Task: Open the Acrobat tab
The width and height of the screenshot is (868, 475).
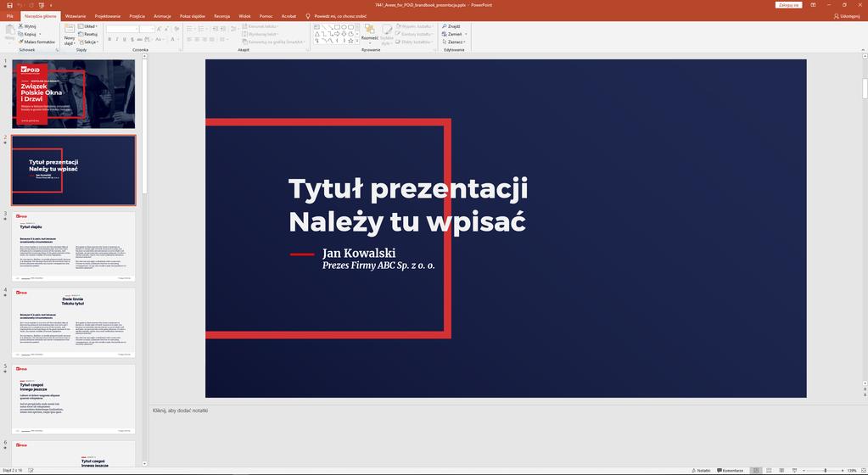Action: pos(289,16)
